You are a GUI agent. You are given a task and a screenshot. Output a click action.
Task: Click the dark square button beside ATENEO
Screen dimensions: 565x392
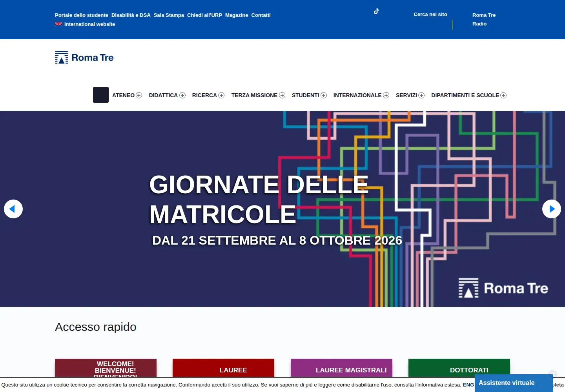(x=101, y=95)
